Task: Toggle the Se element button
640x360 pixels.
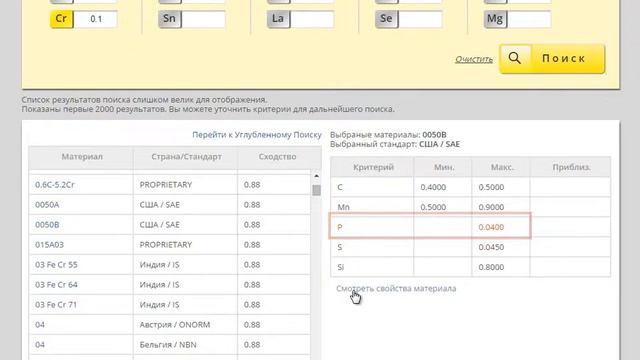Action: coord(387,19)
